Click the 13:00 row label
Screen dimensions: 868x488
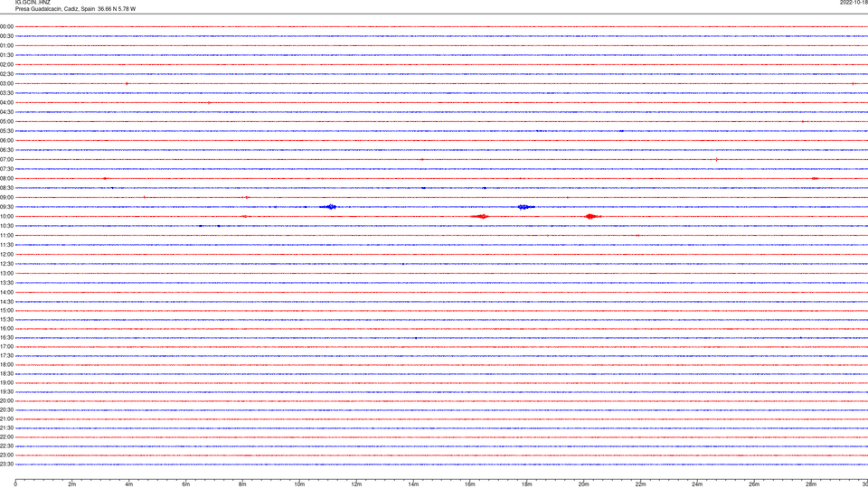click(x=6, y=273)
